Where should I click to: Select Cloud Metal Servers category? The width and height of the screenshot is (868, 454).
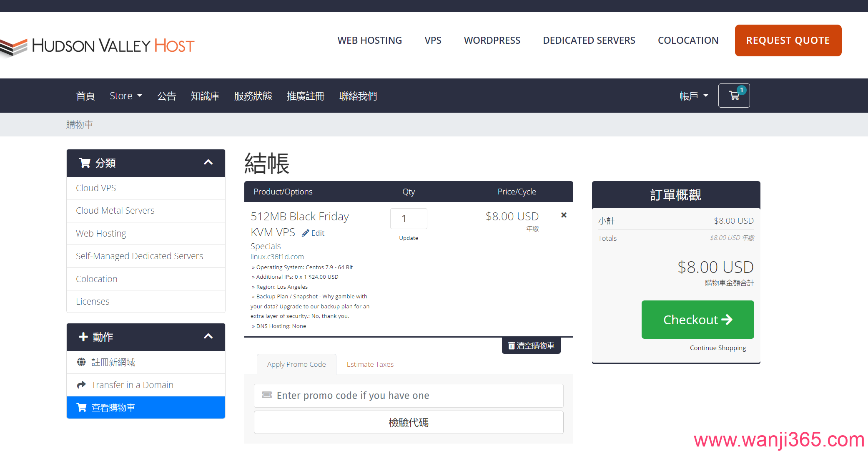click(x=146, y=211)
